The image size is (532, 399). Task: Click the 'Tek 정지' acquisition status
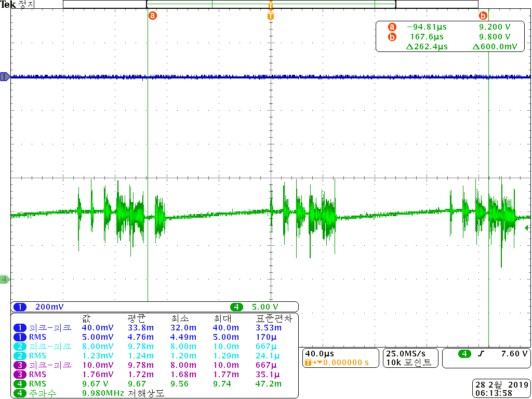tap(17, 4)
